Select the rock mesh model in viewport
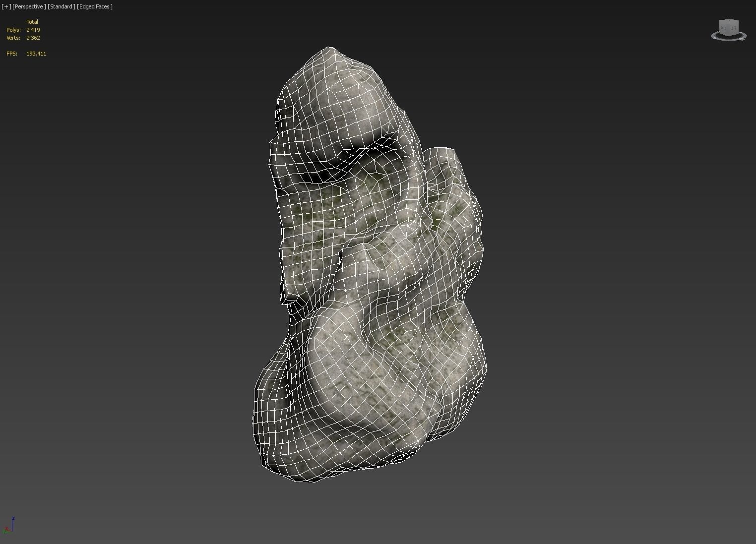The image size is (756, 544). point(370,265)
